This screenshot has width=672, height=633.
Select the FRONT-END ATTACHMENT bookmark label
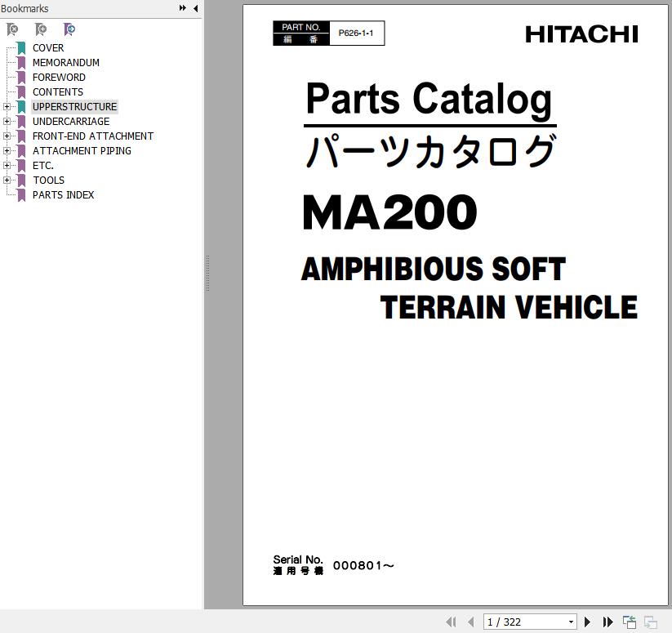[93, 136]
